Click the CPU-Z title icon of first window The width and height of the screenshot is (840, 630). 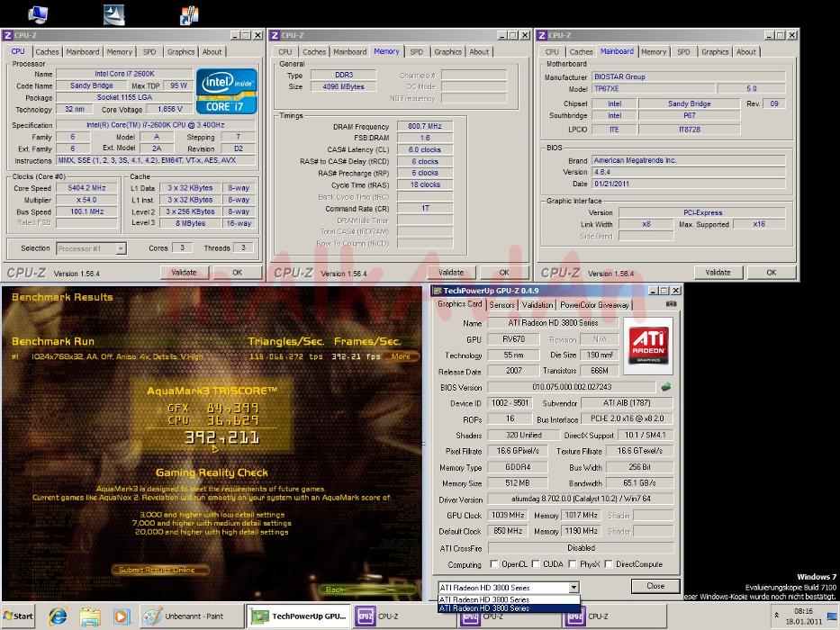(8, 35)
